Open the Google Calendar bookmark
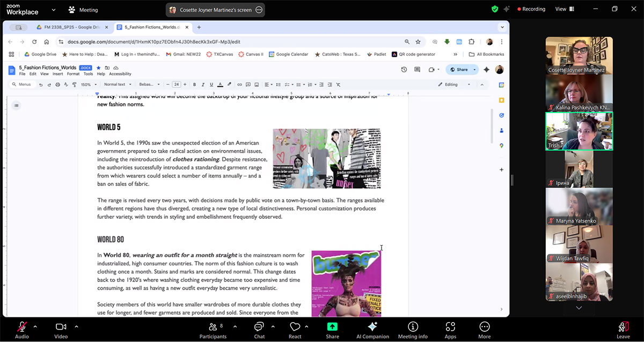This screenshot has height=342, width=644. click(x=288, y=54)
